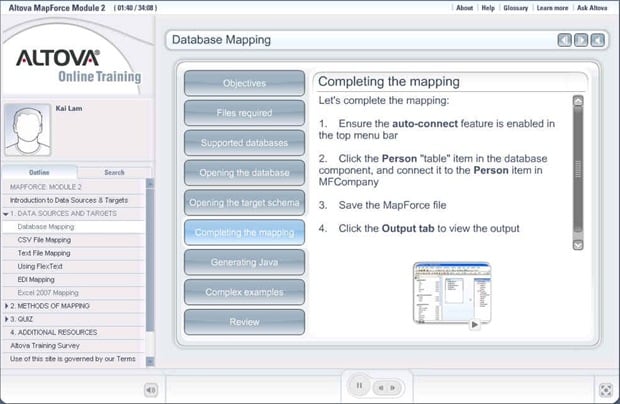Click the Altova MapForce Module 2 title
Screen dimensions: 620x404
tap(57, 8)
